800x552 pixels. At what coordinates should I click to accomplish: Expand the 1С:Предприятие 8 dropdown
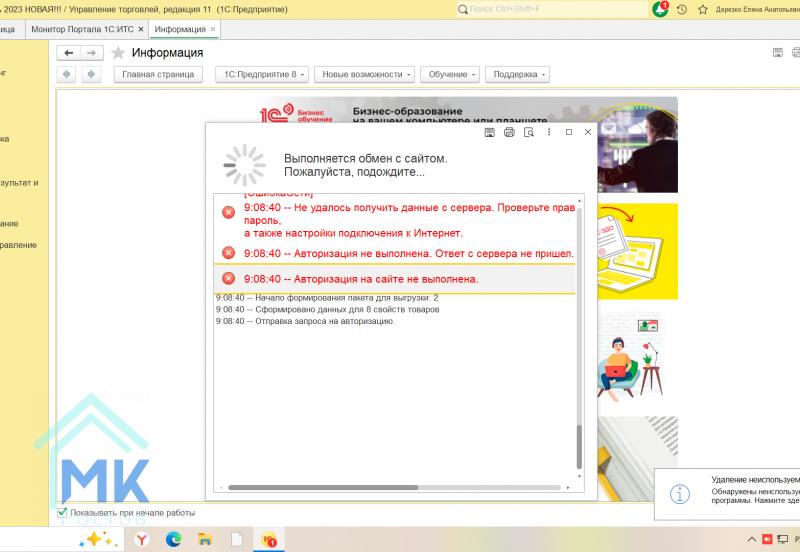(262, 74)
